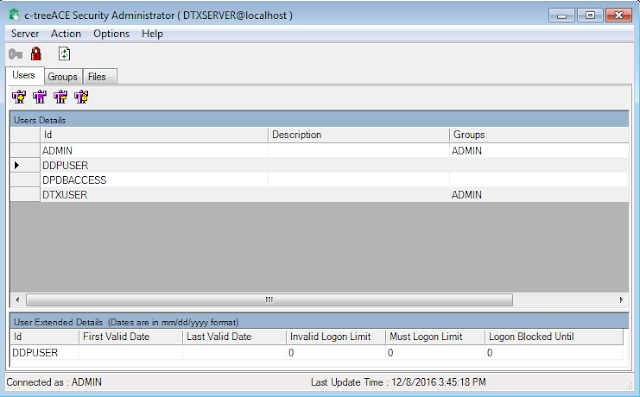Open the Server menu
The height and width of the screenshot is (397, 640).
[25, 33]
